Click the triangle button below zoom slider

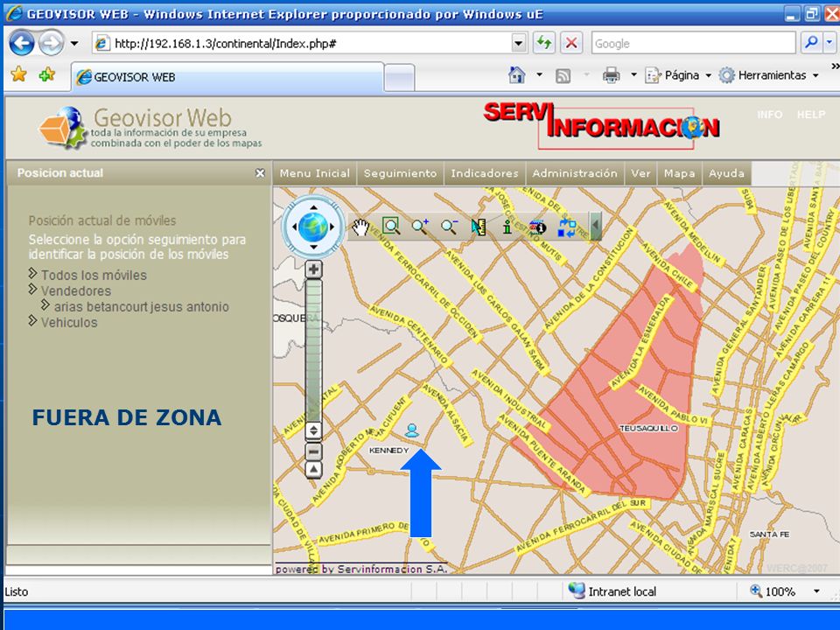[x=313, y=470]
